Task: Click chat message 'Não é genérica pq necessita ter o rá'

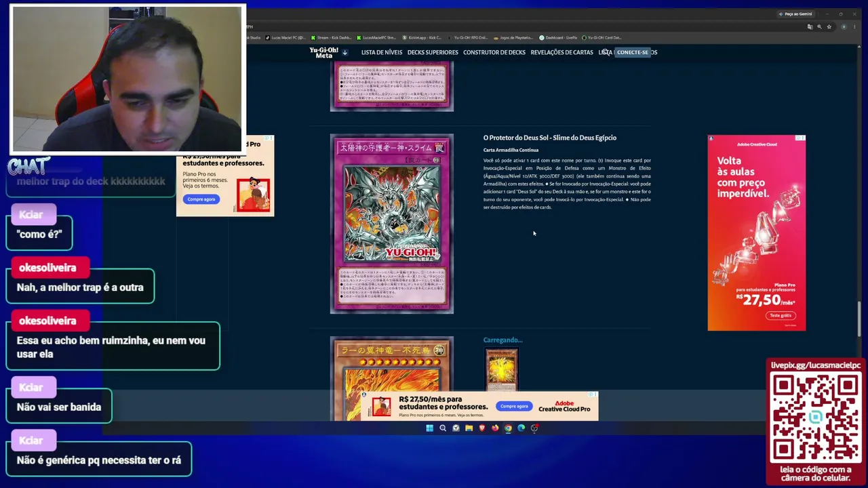Action: pos(99,460)
